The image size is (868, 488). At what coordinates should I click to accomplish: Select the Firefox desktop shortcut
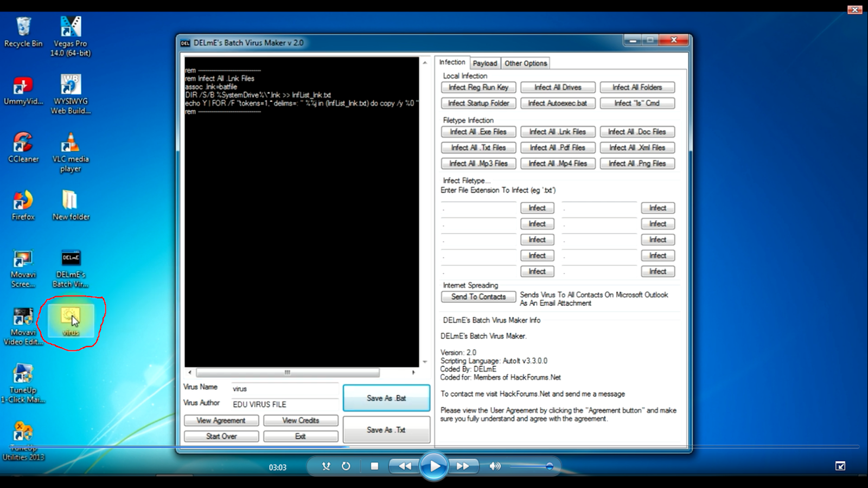coord(23,206)
